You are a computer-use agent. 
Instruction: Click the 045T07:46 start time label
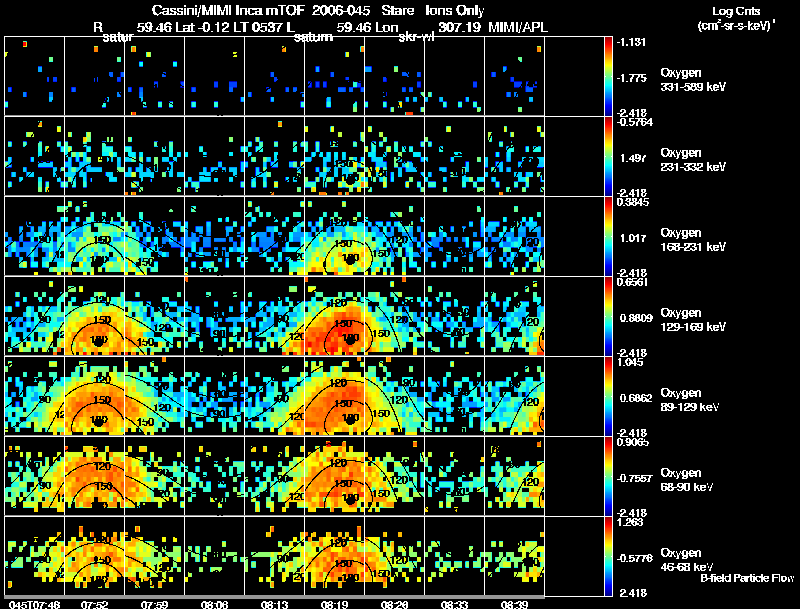click(35, 604)
